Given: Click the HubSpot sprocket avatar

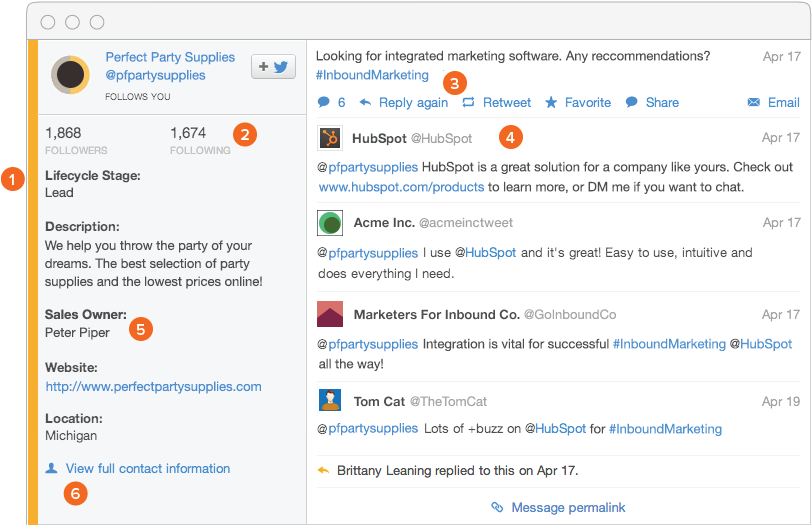Looking at the screenshot, I should tap(330, 138).
